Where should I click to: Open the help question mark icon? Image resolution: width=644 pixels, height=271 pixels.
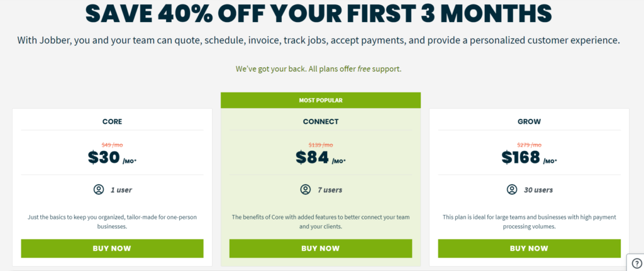point(635,263)
